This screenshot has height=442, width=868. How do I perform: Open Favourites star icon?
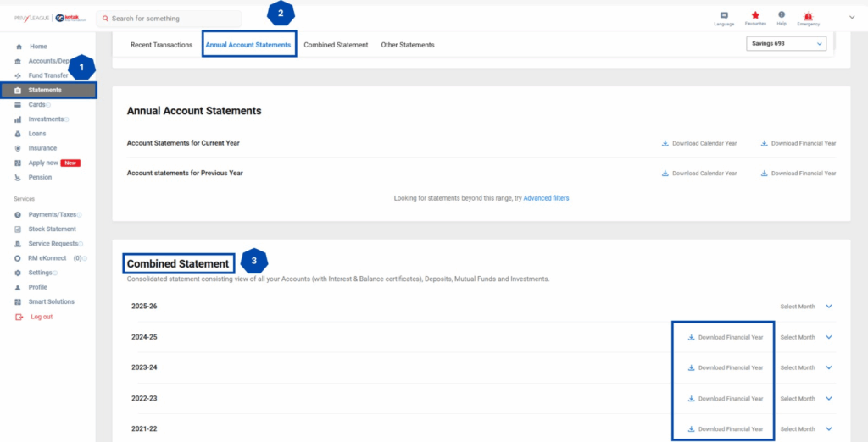[755, 16]
